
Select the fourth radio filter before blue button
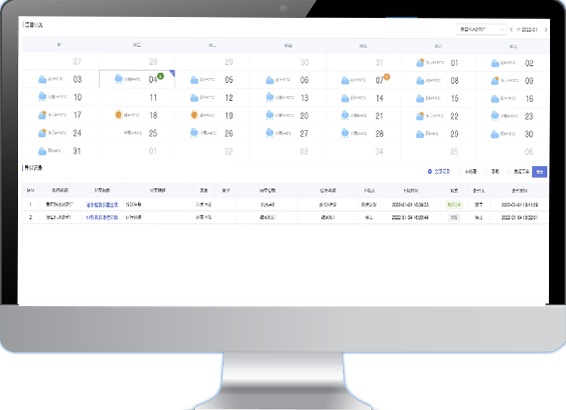tap(509, 171)
